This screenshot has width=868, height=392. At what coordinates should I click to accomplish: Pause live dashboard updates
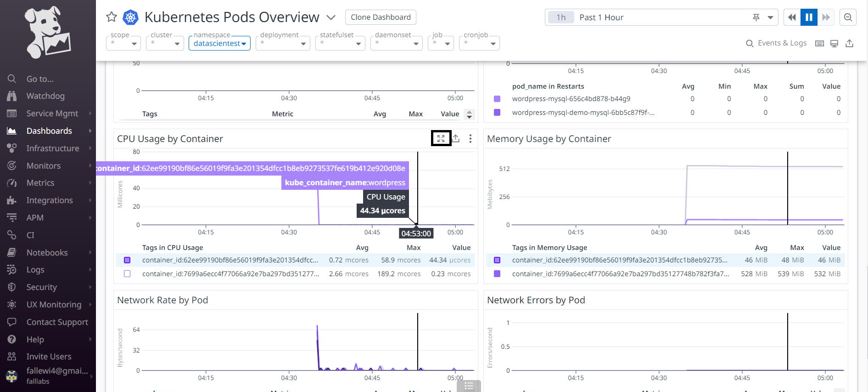(809, 17)
